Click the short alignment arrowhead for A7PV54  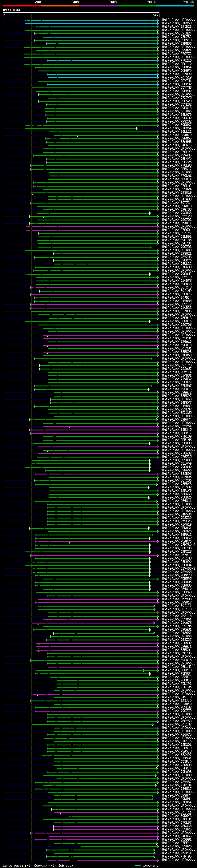137,128
